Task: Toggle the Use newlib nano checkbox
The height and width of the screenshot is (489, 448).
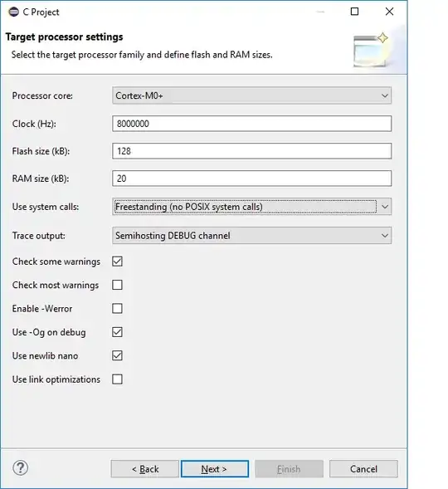Action: tap(117, 355)
